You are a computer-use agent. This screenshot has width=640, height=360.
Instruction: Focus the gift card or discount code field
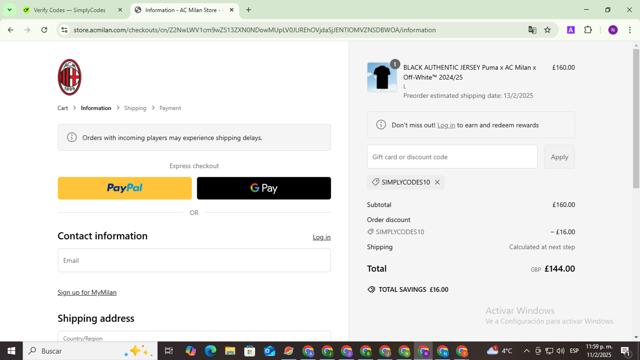(452, 157)
